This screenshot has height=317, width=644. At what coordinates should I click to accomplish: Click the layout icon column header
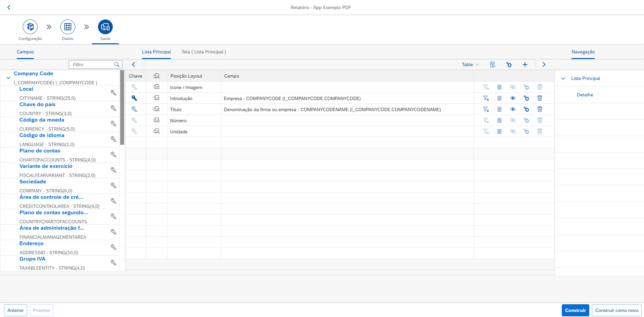pos(156,76)
